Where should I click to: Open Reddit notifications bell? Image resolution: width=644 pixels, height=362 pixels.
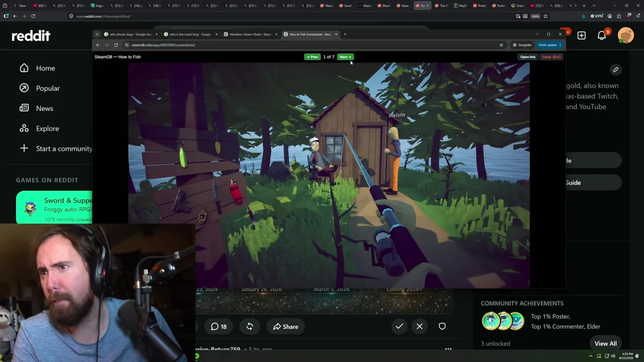[602, 35]
